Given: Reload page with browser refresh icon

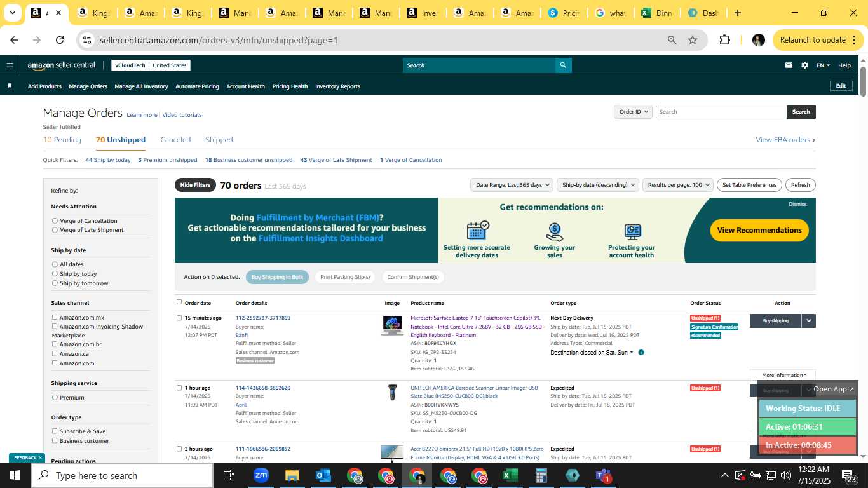Looking at the screenshot, I should [x=60, y=39].
